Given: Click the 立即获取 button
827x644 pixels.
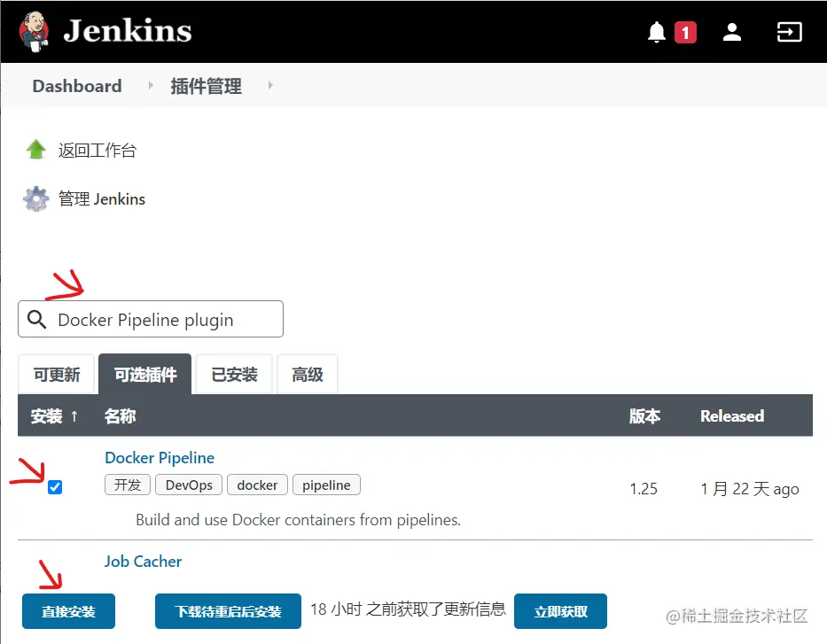Looking at the screenshot, I should [x=561, y=611].
